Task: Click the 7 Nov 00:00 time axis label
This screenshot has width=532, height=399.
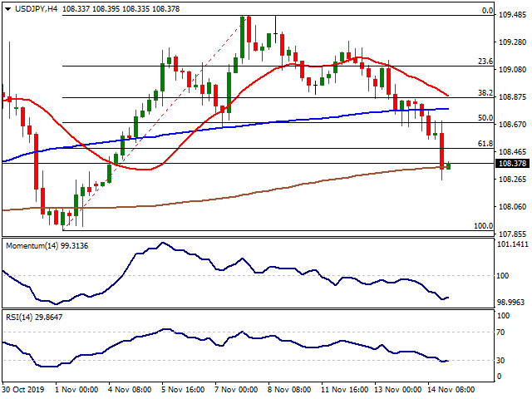Action: click(236, 390)
